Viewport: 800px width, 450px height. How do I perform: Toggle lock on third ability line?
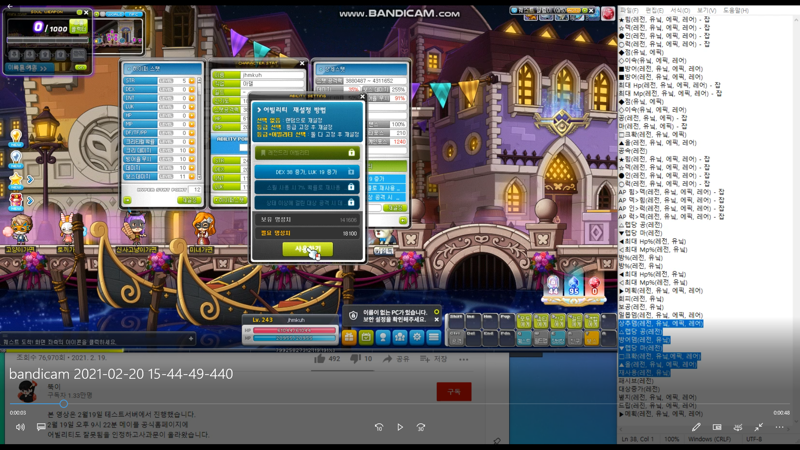point(351,203)
